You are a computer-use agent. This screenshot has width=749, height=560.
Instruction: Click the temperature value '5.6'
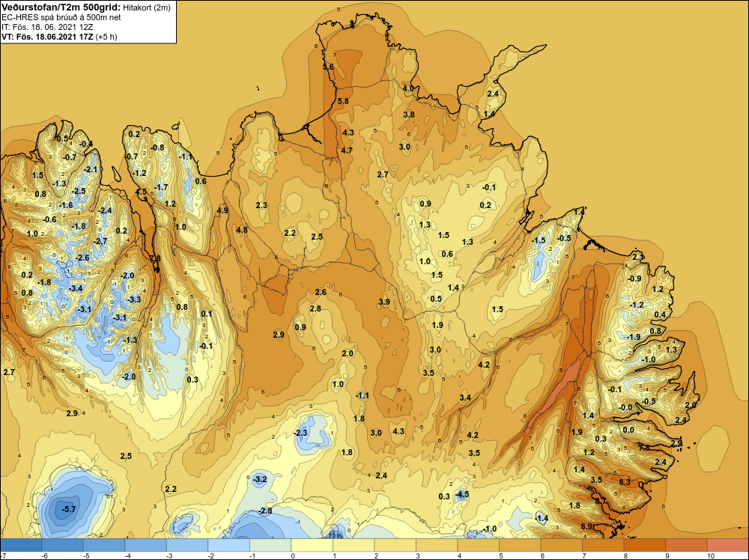tap(328, 67)
